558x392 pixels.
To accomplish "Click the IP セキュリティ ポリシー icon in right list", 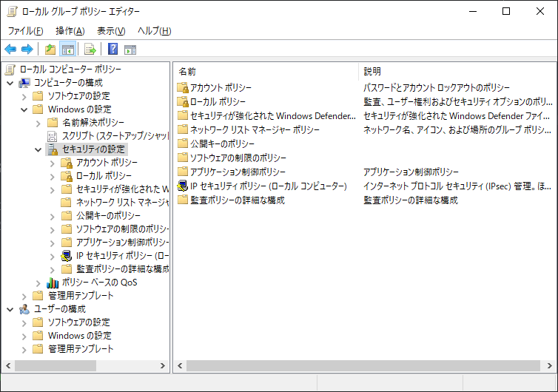I will point(183,186).
